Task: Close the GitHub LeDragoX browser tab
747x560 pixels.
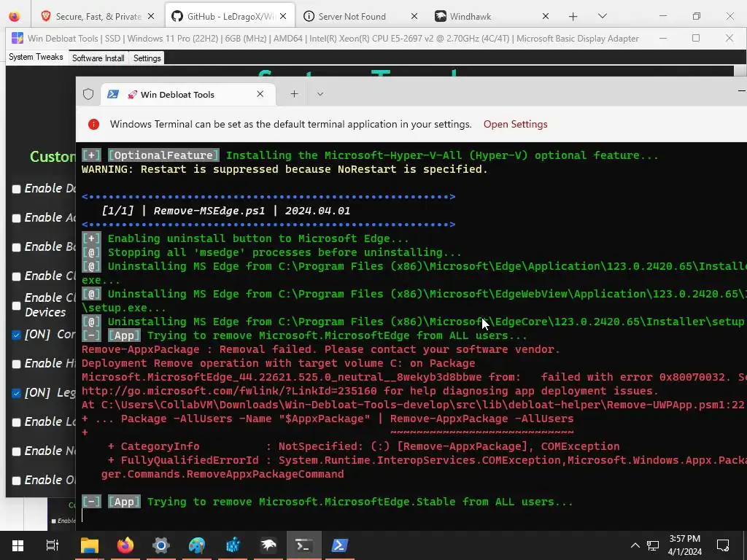Action: coord(283,16)
